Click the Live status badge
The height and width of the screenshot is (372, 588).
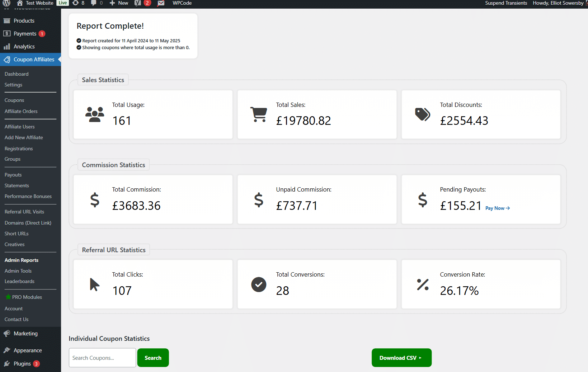[63, 3]
